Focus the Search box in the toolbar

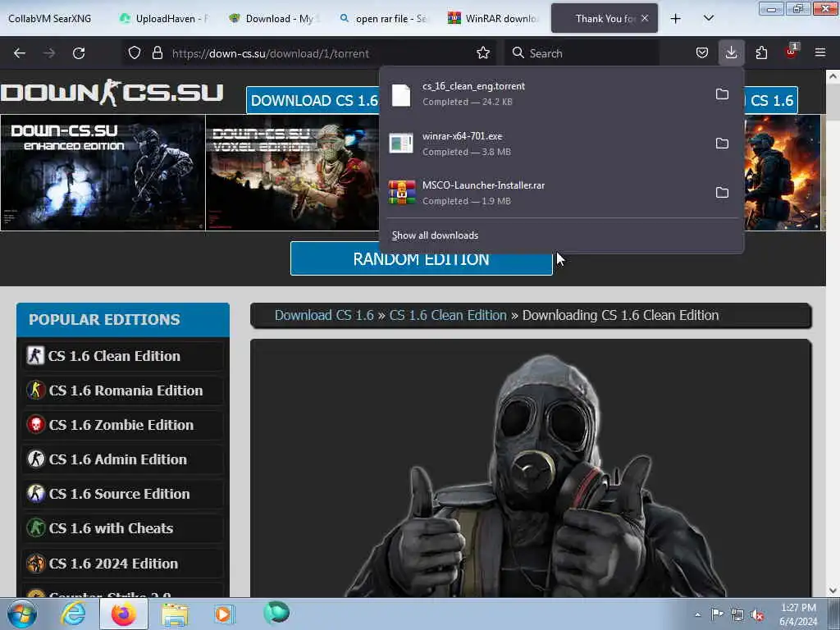(x=582, y=53)
